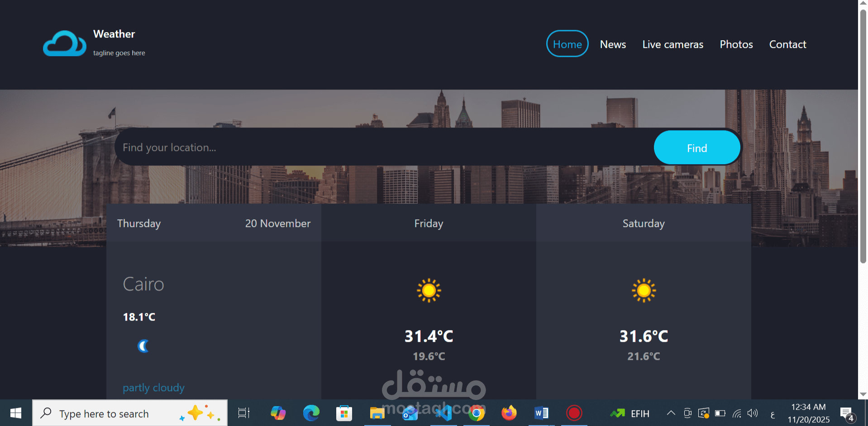The width and height of the screenshot is (868, 426).
Task: Click the Meet Now tray icon
Action: click(x=687, y=413)
